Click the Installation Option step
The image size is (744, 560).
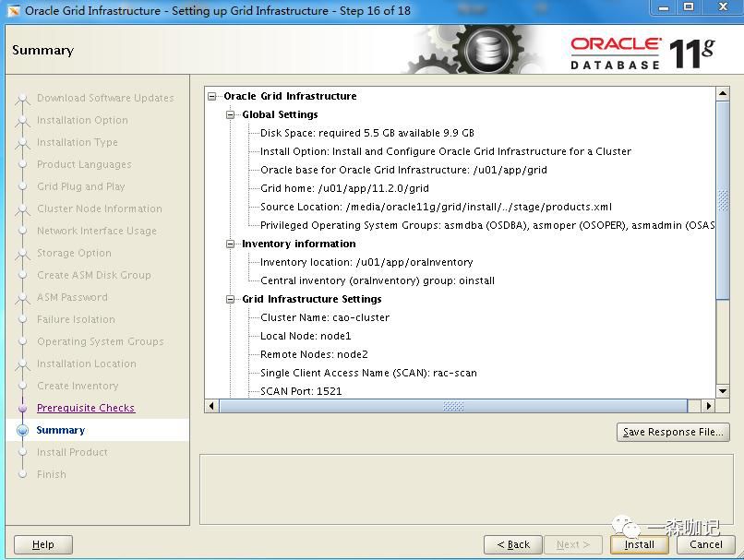[82, 121]
